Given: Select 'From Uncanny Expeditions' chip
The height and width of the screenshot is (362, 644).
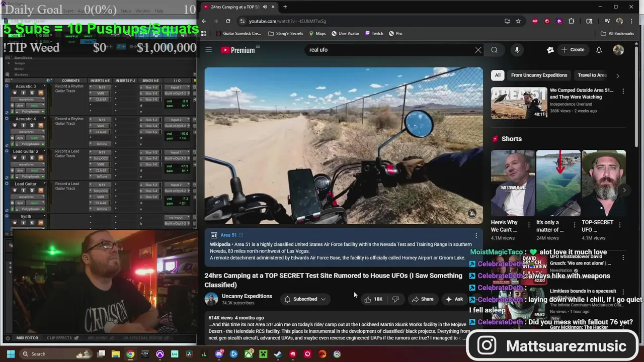Looking at the screenshot, I should (x=539, y=75).
